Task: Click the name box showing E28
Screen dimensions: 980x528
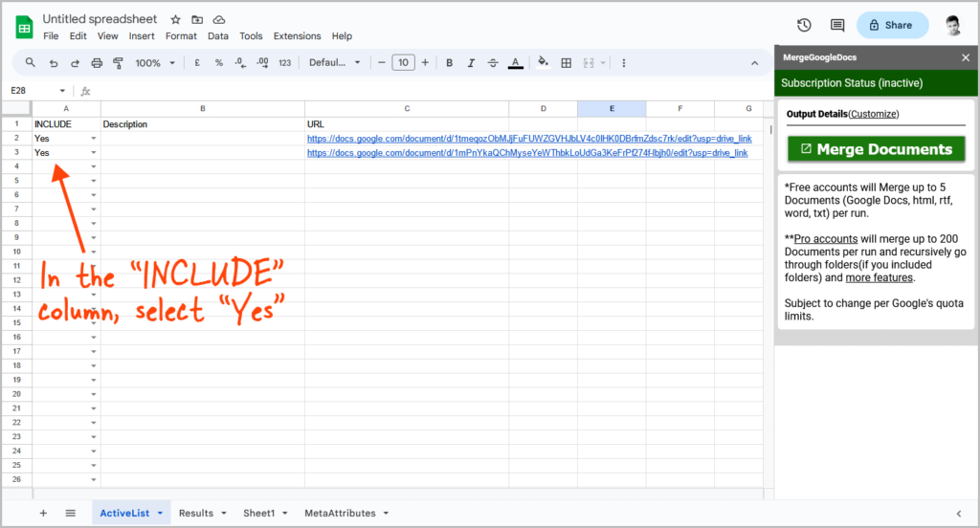Action: pyautogui.click(x=32, y=91)
